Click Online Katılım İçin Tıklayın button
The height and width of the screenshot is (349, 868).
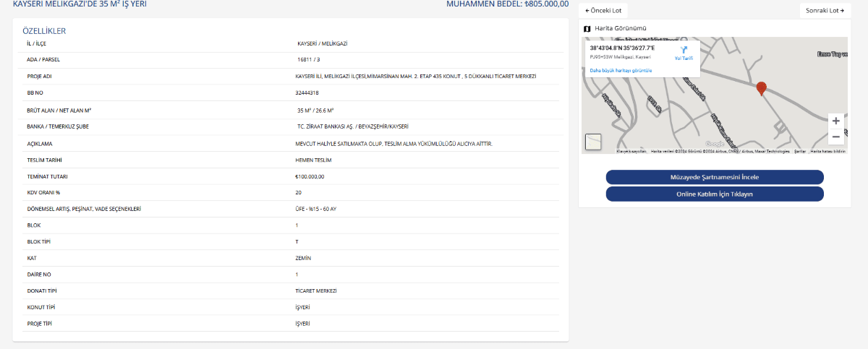click(715, 194)
